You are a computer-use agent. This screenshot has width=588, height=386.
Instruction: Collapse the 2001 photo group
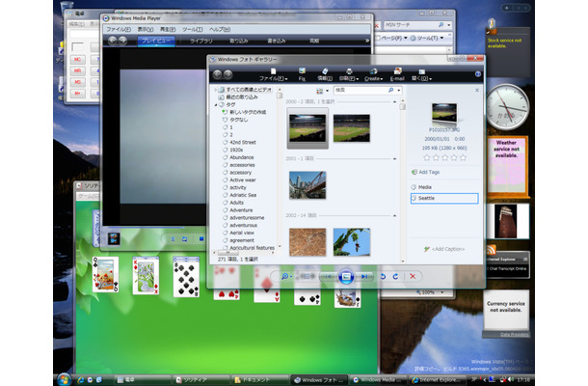[394, 159]
